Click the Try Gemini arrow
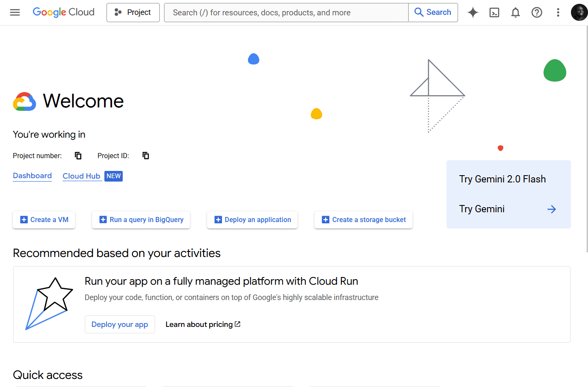The width and height of the screenshot is (588, 387). click(551, 209)
